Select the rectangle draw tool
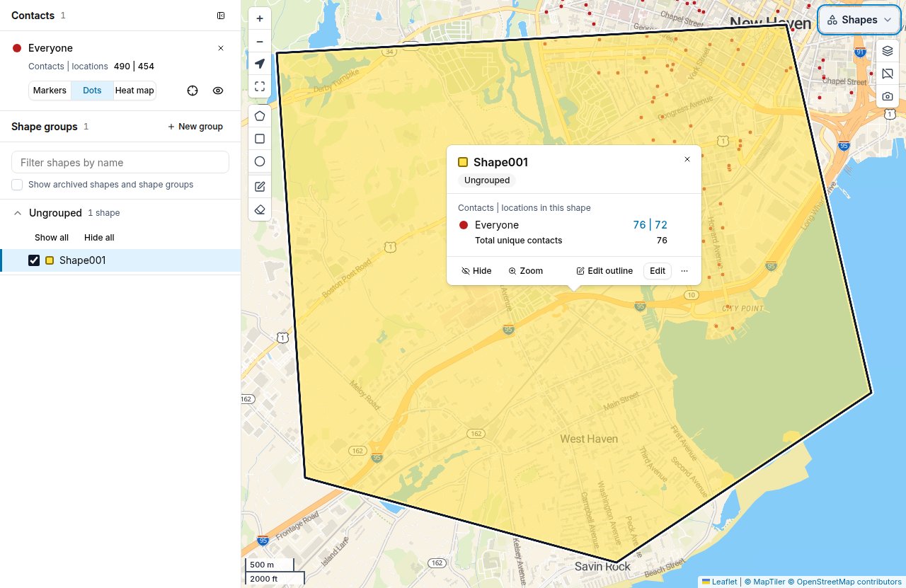The image size is (906, 588). pyautogui.click(x=260, y=139)
